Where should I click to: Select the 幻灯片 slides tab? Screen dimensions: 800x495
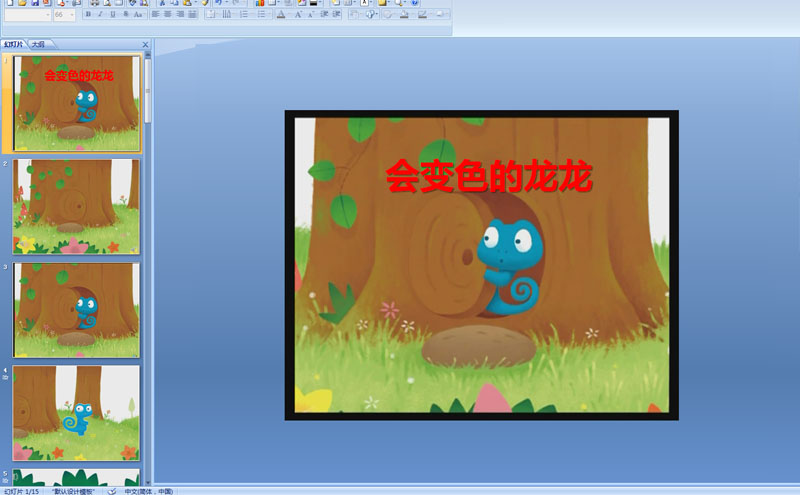pyautogui.click(x=14, y=44)
